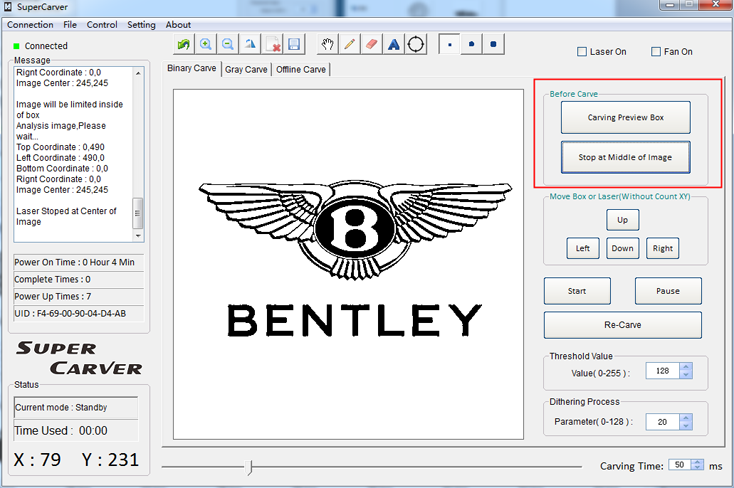The image size is (734, 488).
Task: Click the open image icon with green arrow
Action: pos(184,44)
